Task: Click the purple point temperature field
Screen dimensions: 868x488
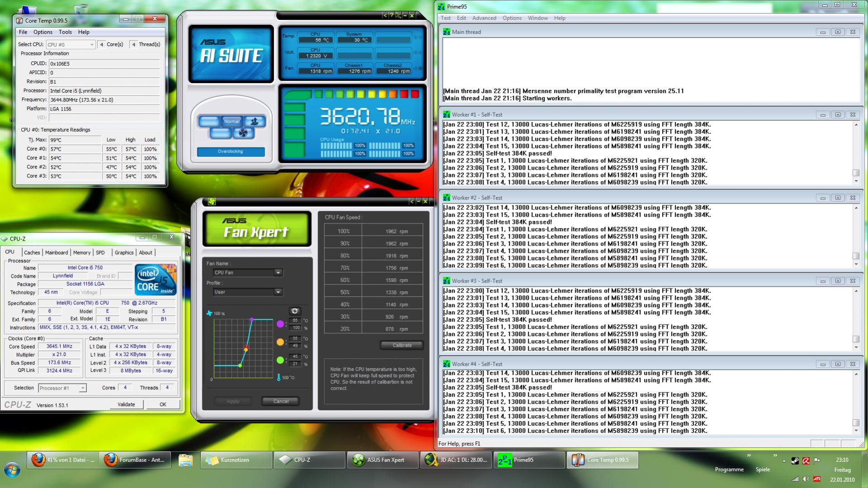Action: pos(295,321)
